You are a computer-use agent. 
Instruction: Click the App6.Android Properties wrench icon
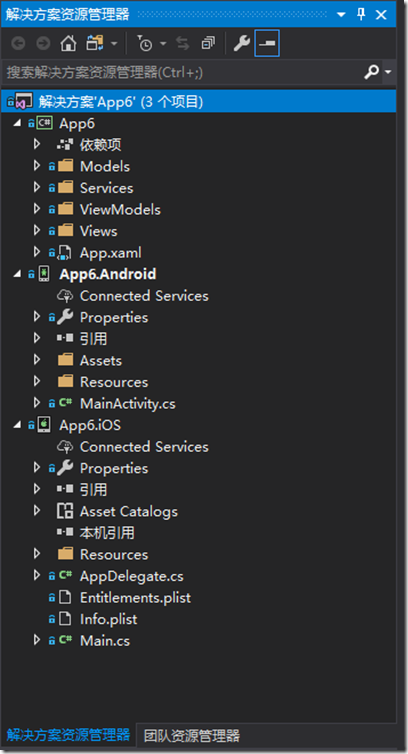click(65, 317)
